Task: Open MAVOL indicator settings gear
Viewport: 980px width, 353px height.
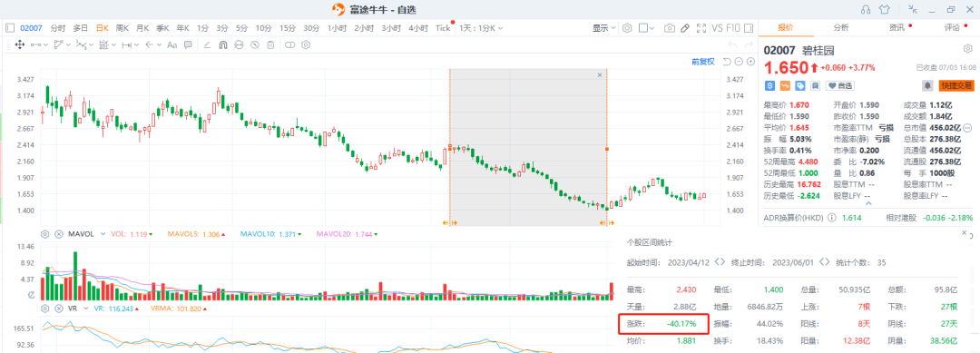Action: 45,234
